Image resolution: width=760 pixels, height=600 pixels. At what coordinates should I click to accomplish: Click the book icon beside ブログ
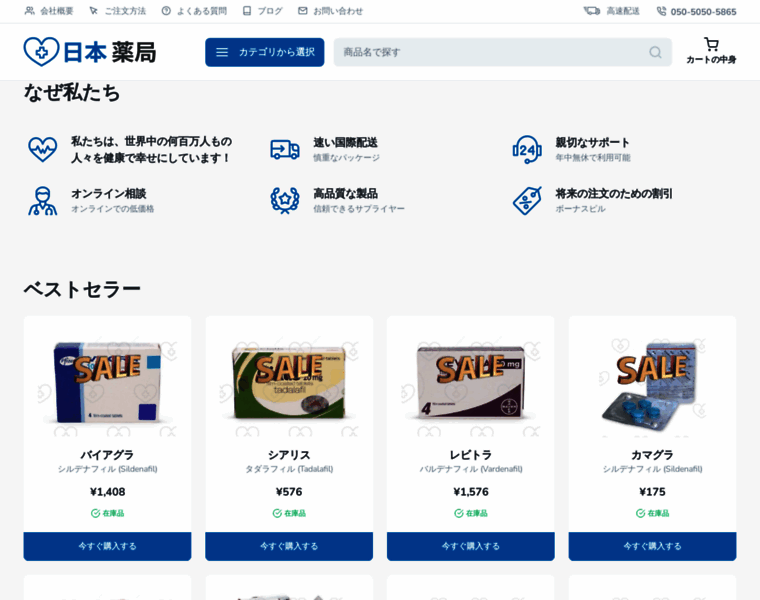(247, 11)
